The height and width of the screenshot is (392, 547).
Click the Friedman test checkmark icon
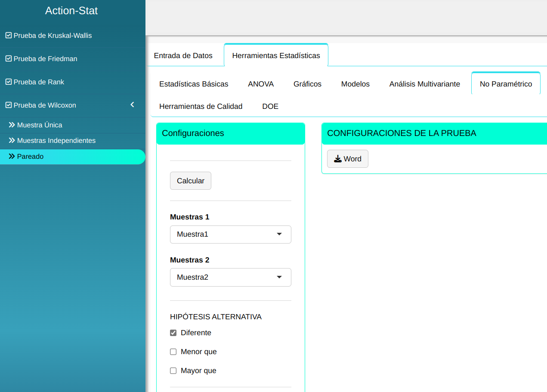(x=8, y=59)
